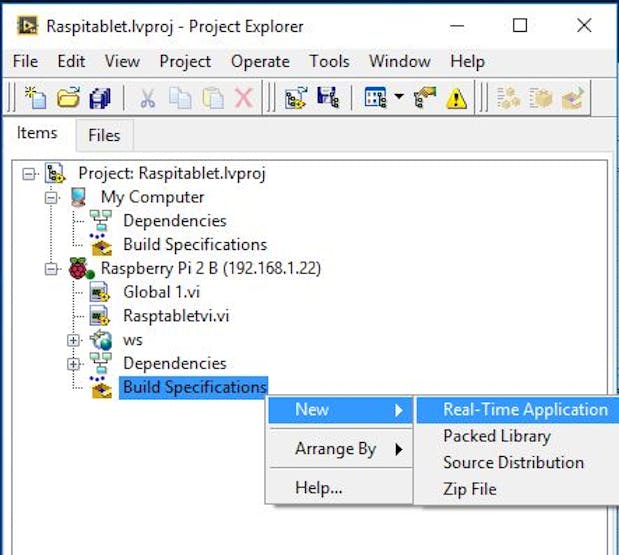
Task: Select Project: Raspitablet.lvproj tree label
Action: coord(172,173)
